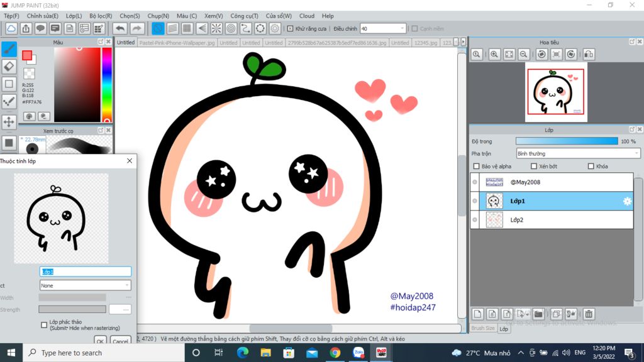Open Pha trộn blend mode dropdown
Screen dimensions: 644x362
click(x=578, y=153)
